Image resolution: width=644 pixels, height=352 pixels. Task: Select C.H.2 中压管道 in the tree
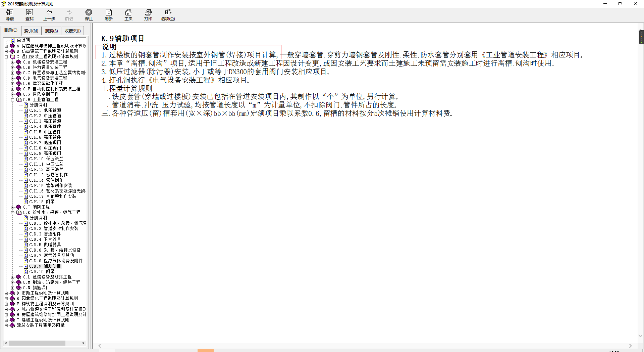45,116
